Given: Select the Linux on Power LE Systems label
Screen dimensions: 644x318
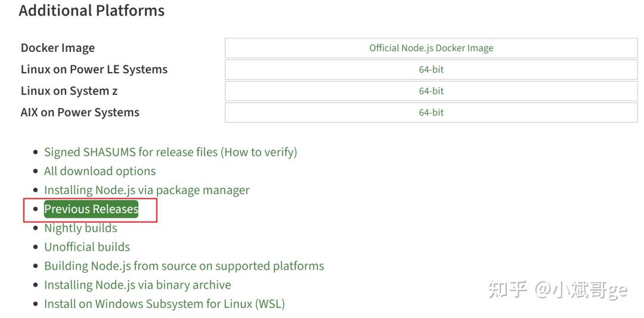Looking at the screenshot, I should point(94,70).
